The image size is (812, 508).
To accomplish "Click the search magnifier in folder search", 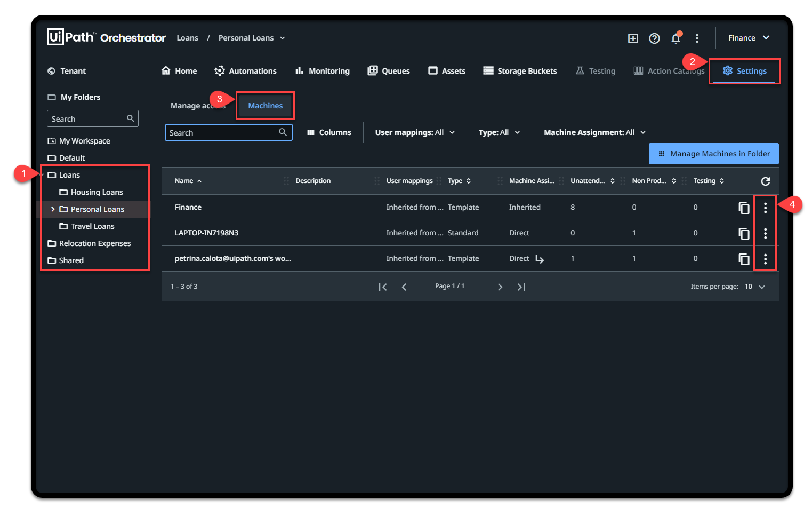I will point(130,118).
